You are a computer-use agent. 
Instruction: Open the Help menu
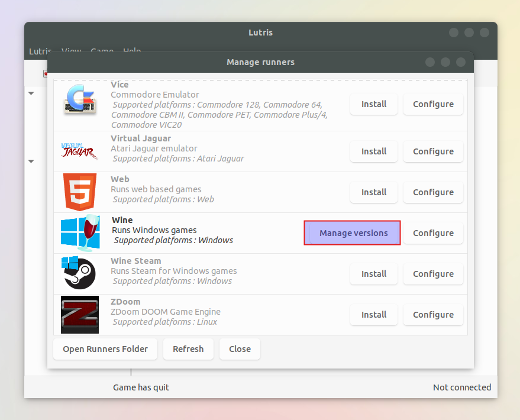click(132, 51)
